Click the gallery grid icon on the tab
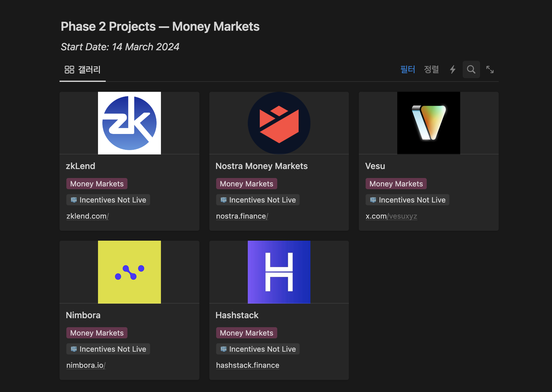Screen dimensions: 552x392 (x=69, y=69)
